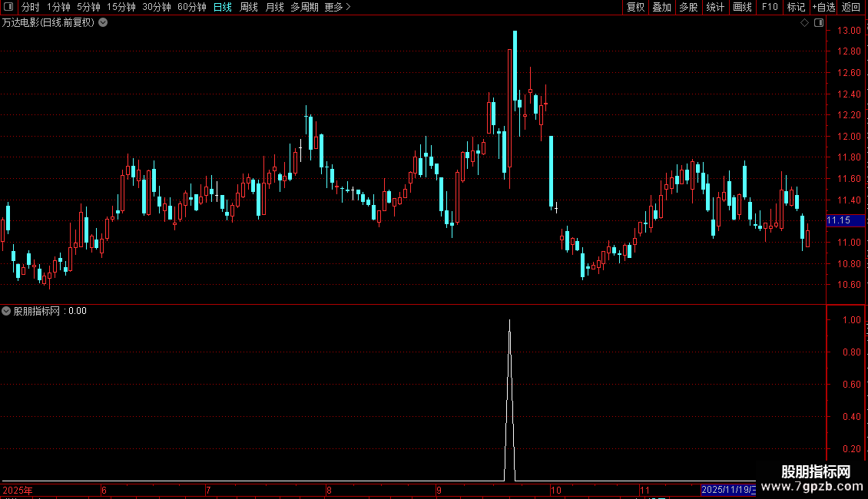Open the 复权 adjustment menu

(x=635, y=7)
